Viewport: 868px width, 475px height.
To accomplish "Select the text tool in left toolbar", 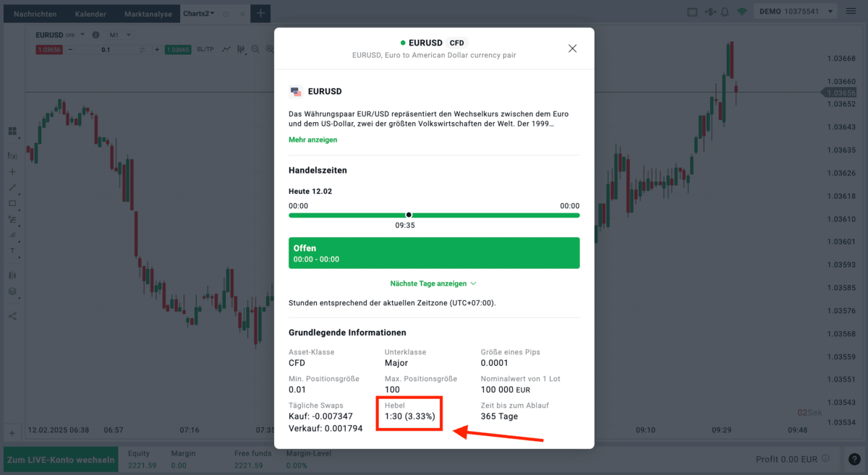I will coord(12,251).
